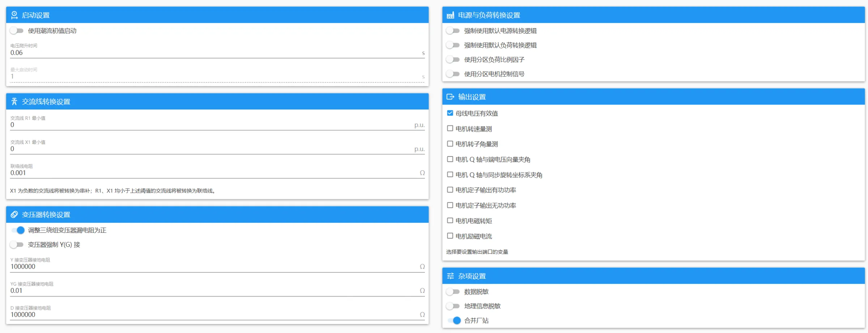
Task: Enable 变压器强制 Y(G) 接 switch
Action: pos(17,245)
